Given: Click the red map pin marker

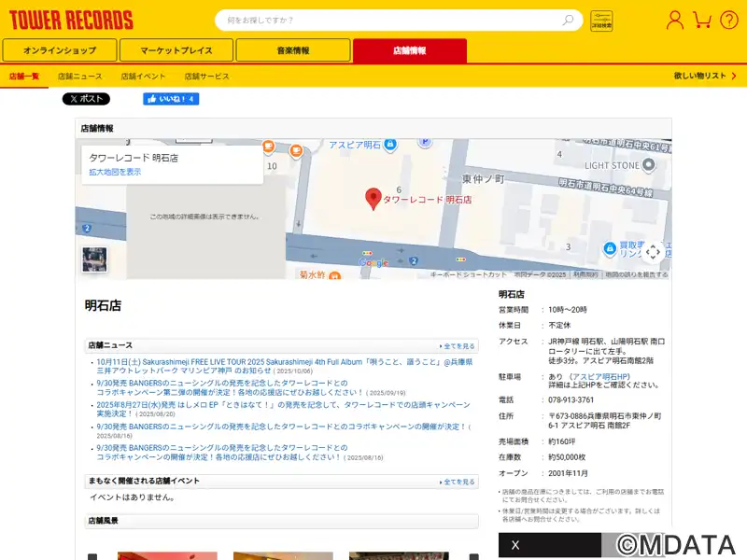Looking at the screenshot, I should [373, 199].
